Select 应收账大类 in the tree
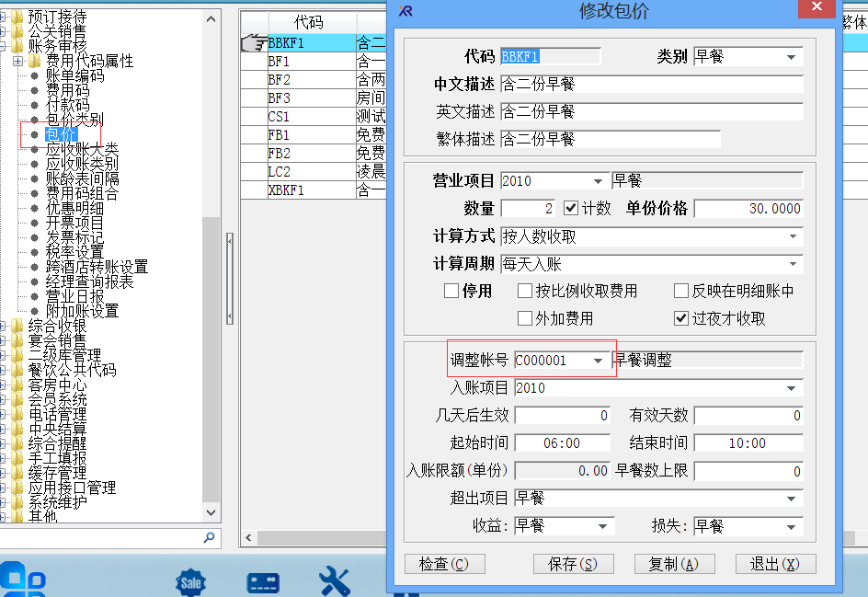 [x=82, y=149]
